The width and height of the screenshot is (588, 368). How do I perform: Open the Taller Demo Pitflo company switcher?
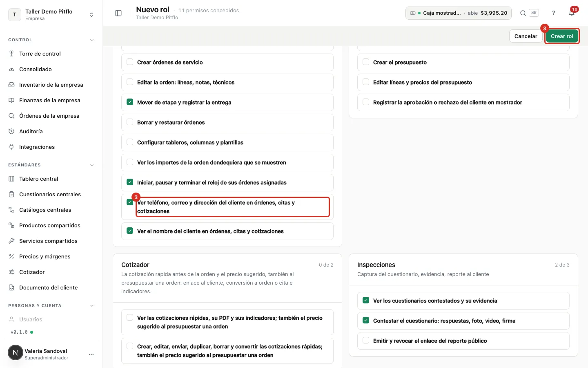point(51,15)
